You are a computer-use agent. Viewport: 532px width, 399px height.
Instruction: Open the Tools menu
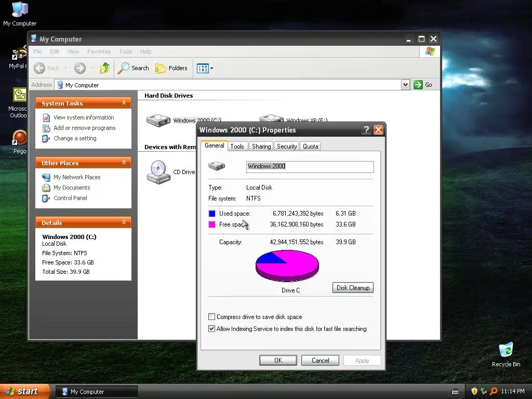tap(126, 51)
